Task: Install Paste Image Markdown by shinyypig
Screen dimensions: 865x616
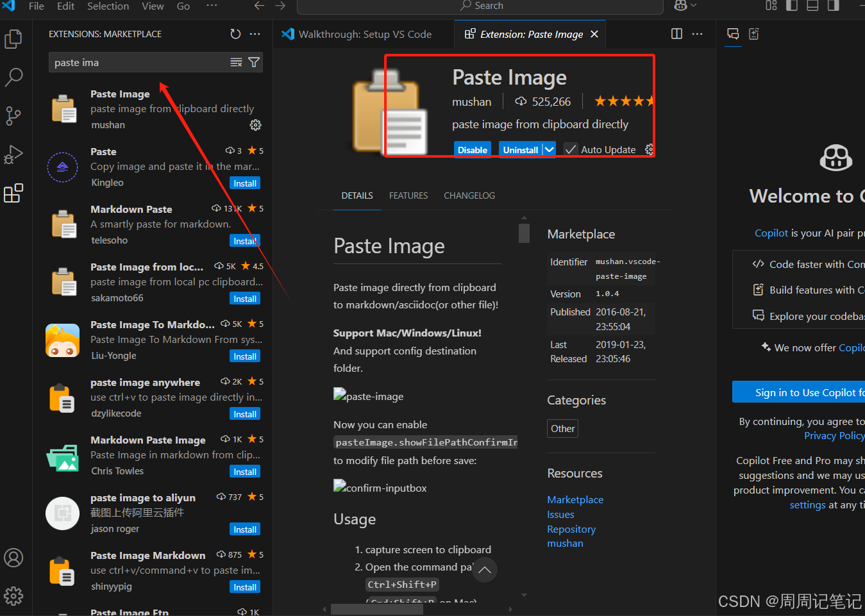Action: point(245,587)
